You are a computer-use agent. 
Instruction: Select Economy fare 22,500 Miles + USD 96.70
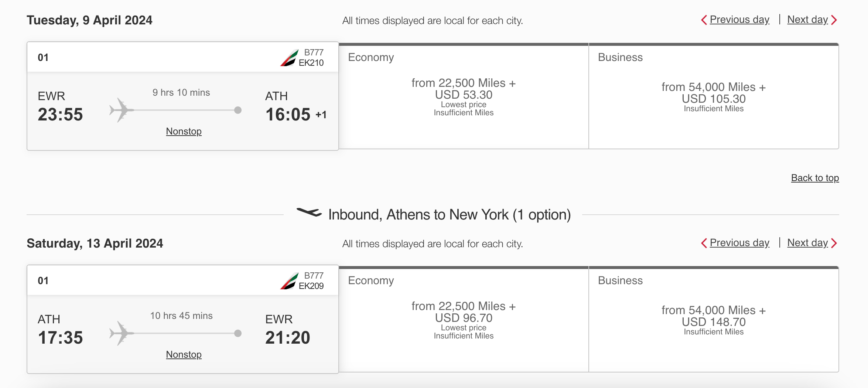[x=464, y=319]
